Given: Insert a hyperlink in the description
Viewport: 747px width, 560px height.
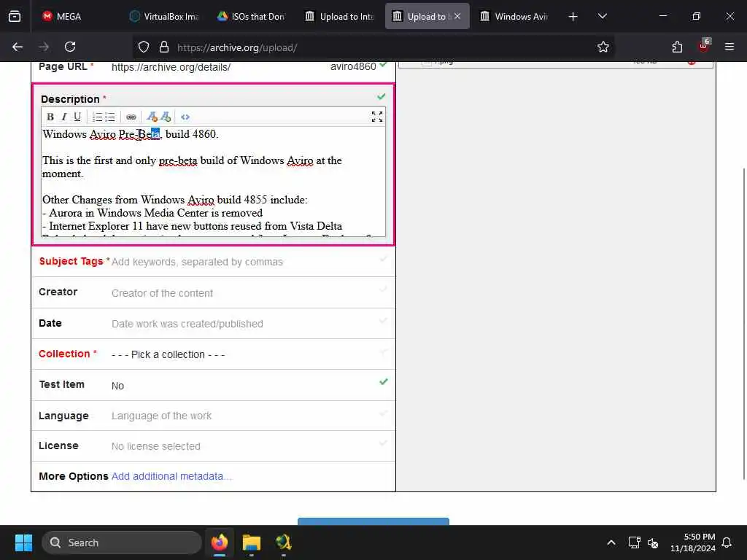Looking at the screenshot, I should tap(131, 117).
